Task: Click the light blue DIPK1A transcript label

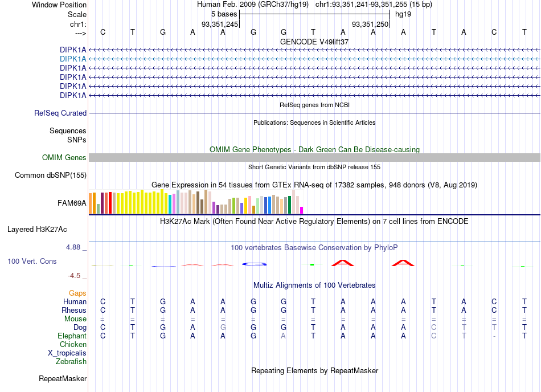Action: click(x=73, y=59)
